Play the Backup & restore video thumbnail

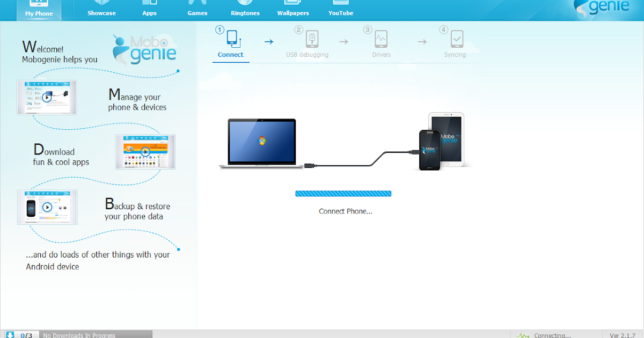(47, 207)
